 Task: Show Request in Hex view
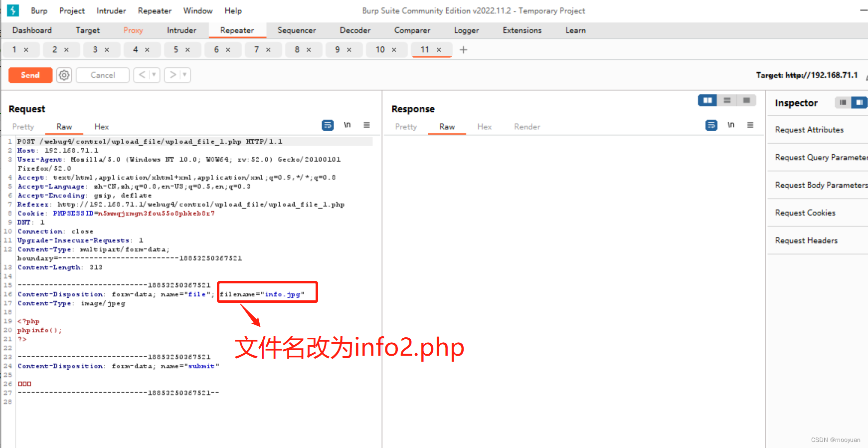(x=102, y=127)
